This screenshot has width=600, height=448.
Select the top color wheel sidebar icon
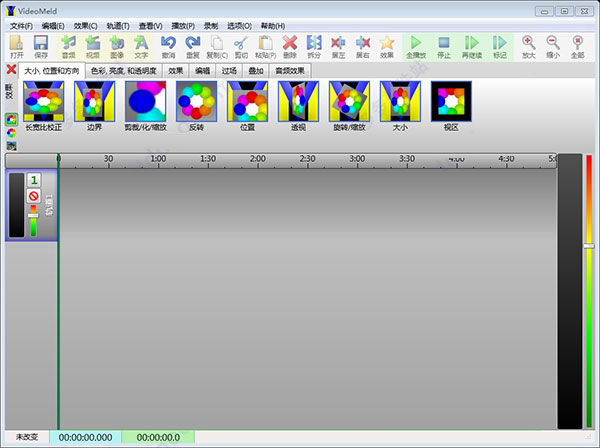[x=11, y=120]
